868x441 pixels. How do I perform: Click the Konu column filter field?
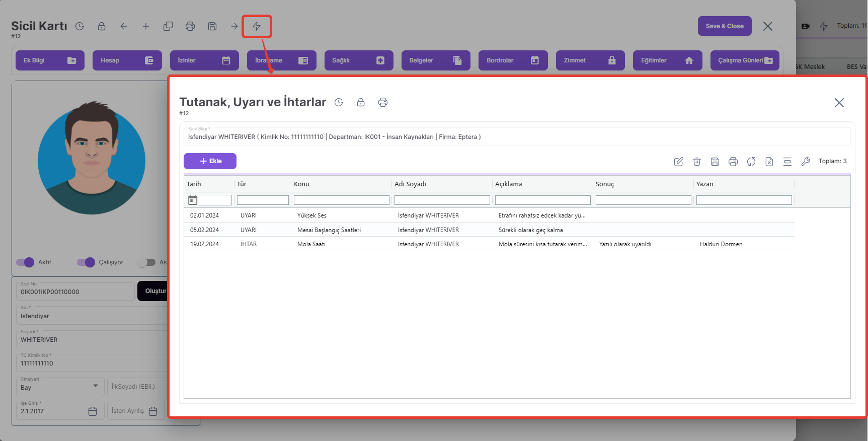click(x=341, y=200)
